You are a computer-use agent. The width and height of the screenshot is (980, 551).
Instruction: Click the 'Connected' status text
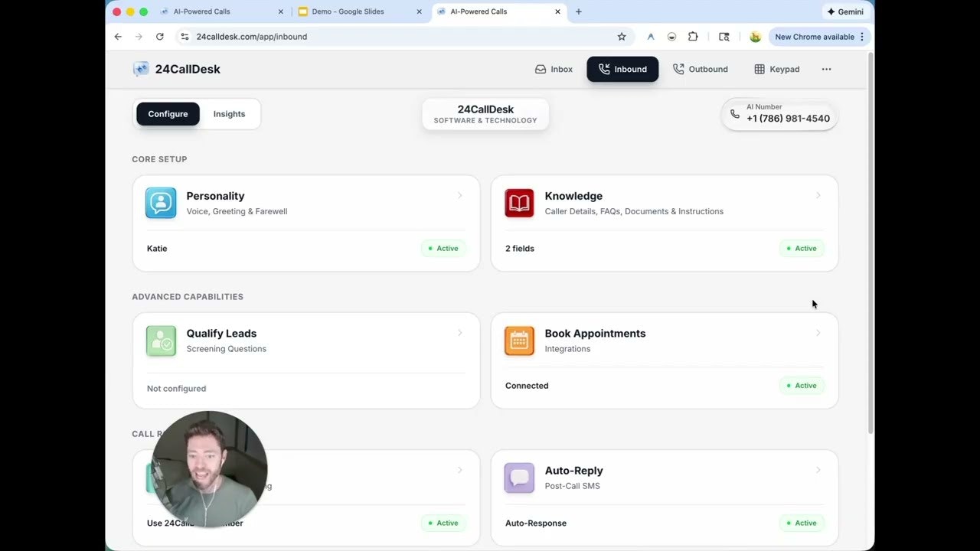point(527,386)
